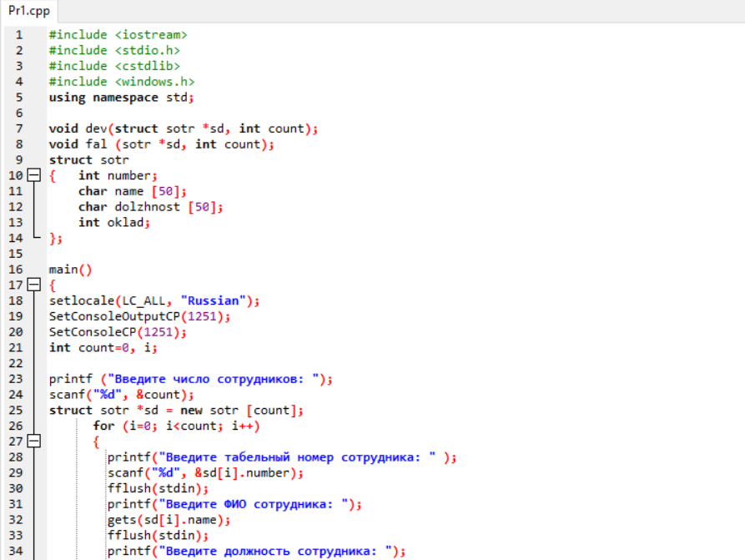This screenshot has height=560, width=745.
Task: Click the 'int oklad;' member line
Action: tap(114, 223)
